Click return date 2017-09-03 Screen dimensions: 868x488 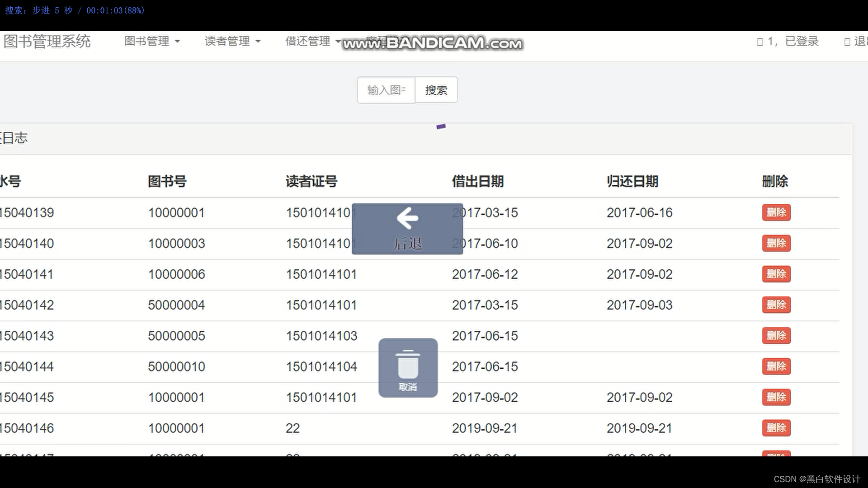(x=640, y=305)
